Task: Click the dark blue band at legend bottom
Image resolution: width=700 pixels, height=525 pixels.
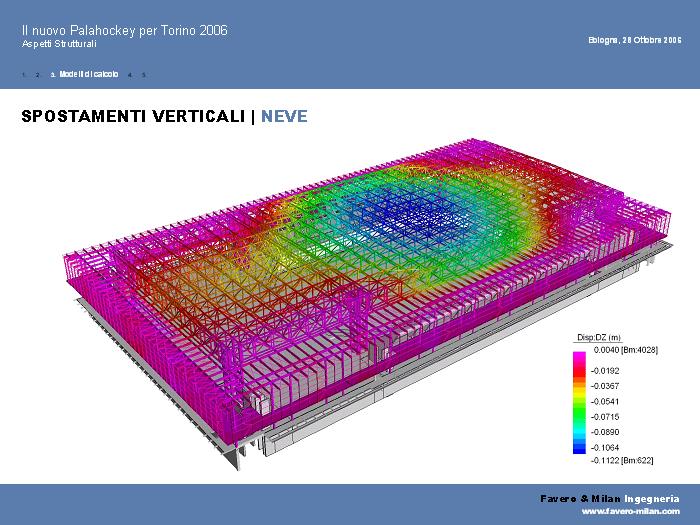Action: point(579,450)
